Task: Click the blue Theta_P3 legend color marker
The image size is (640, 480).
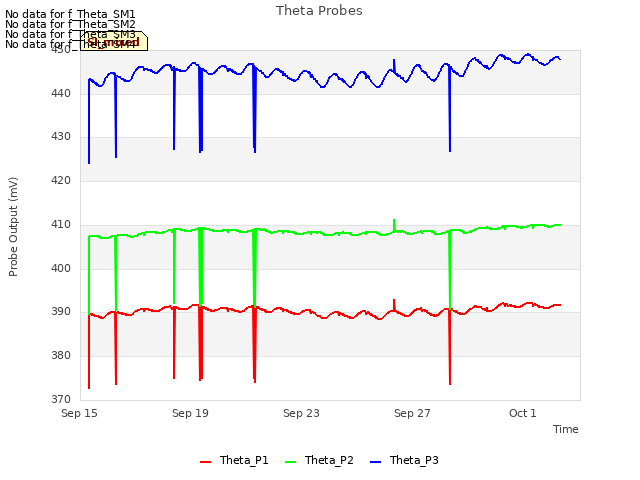Action: click(375, 462)
